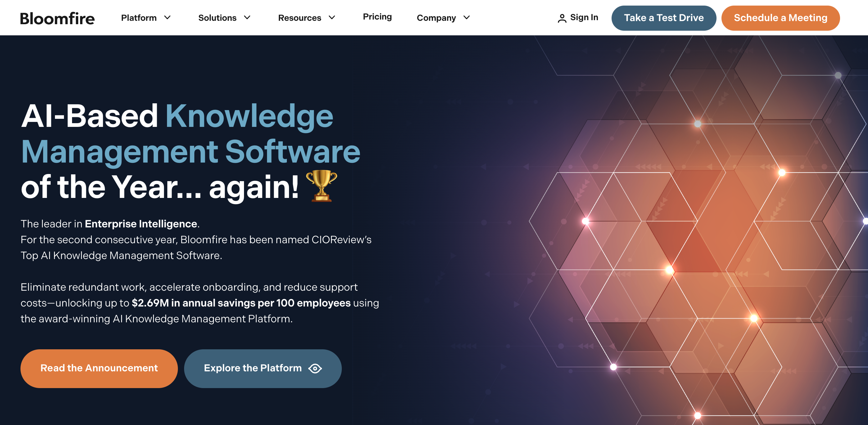Click Read the Announcement button
868x425 pixels.
pos(99,369)
